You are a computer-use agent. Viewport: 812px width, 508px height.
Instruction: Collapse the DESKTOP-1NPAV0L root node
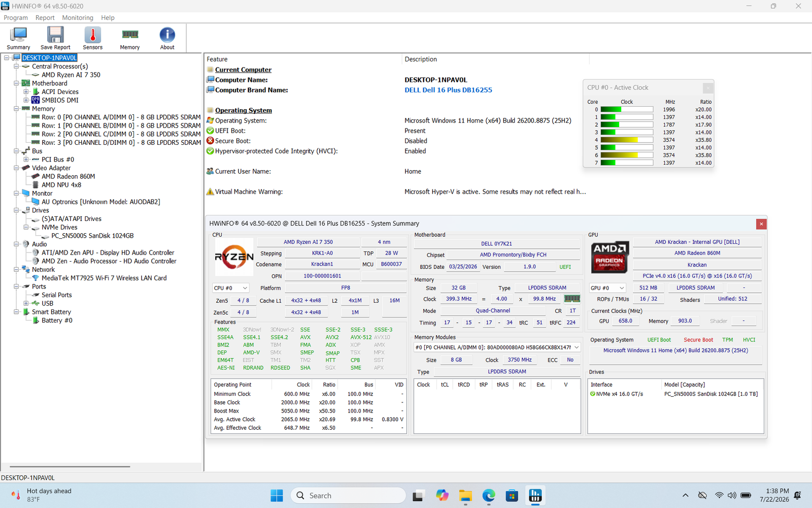click(7, 58)
